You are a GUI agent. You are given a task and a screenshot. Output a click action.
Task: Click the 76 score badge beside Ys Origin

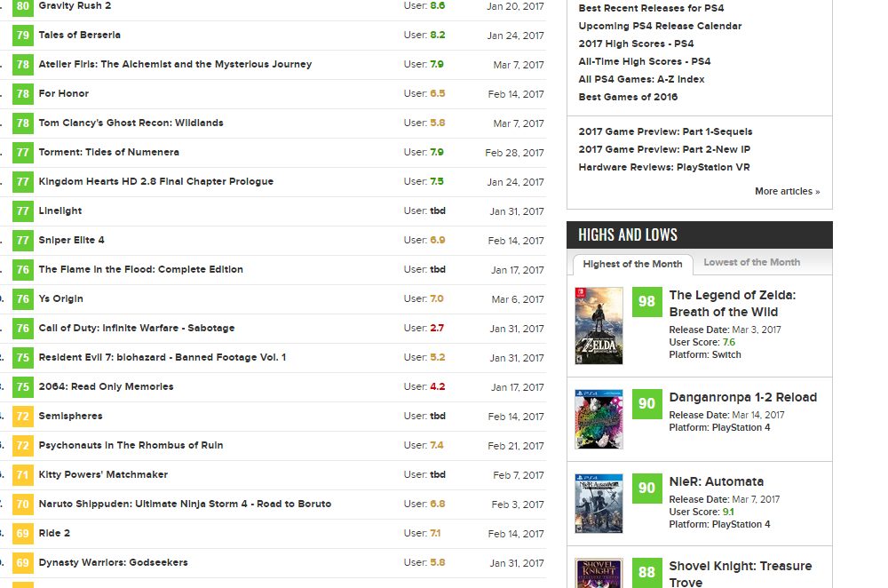coord(23,299)
